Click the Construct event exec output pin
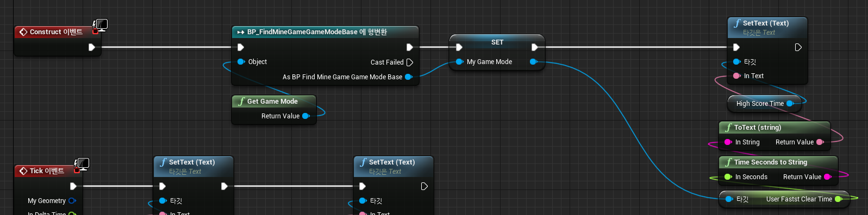The height and width of the screenshot is (215, 868). click(x=92, y=47)
